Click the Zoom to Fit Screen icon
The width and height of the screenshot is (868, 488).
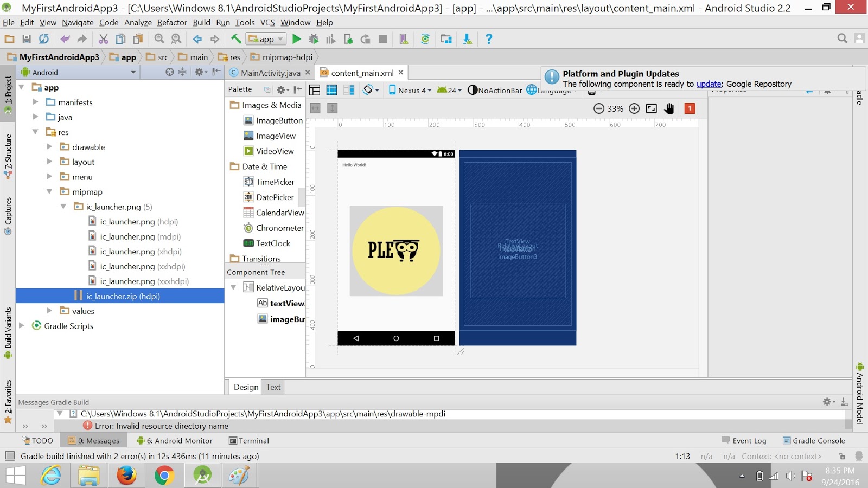(652, 108)
